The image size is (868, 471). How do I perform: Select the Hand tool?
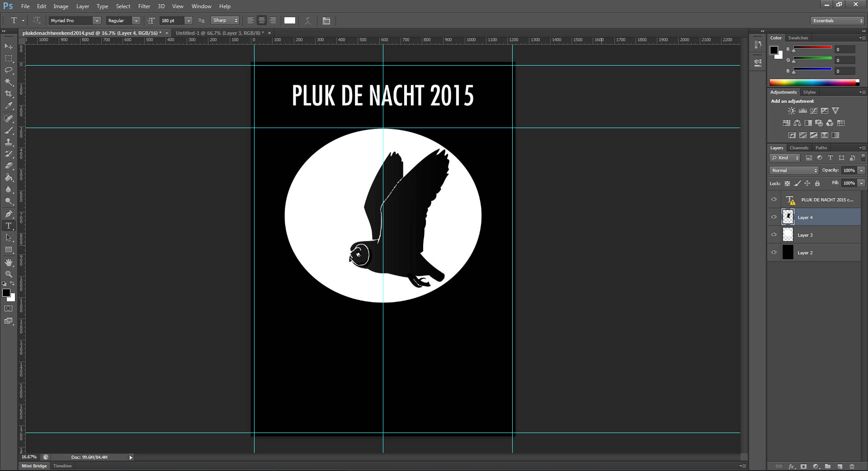pyautogui.click(x=9, y=262)
